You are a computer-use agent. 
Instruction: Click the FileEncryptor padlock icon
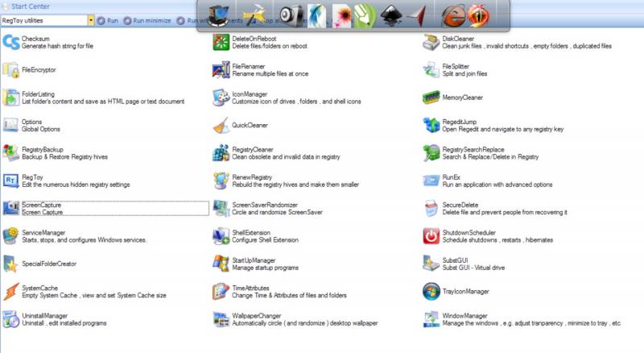tap(11, 70)
